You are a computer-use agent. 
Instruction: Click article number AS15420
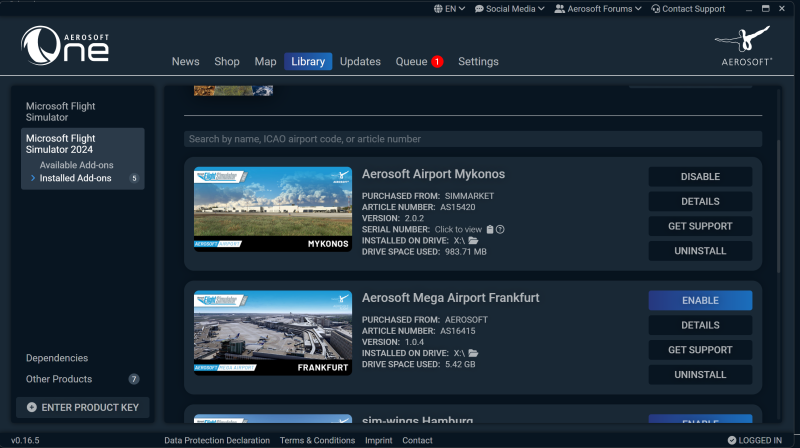coord(458,207)
